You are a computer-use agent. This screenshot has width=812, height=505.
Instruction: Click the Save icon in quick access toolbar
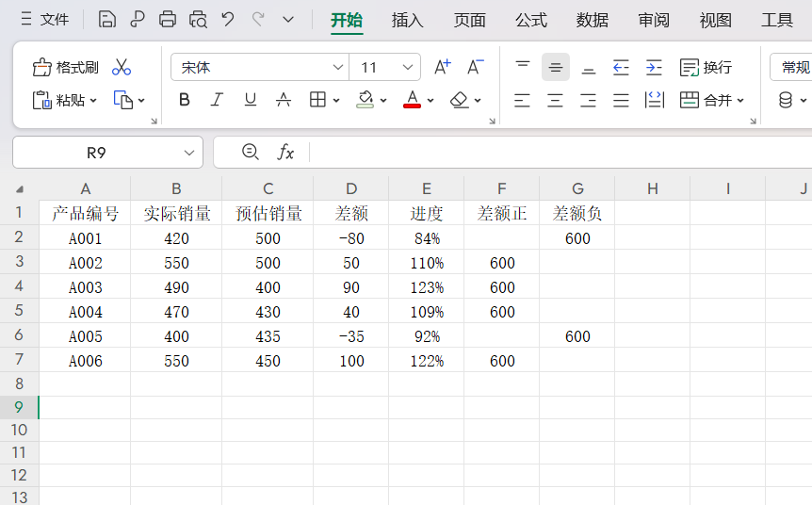tap(107, 19)
